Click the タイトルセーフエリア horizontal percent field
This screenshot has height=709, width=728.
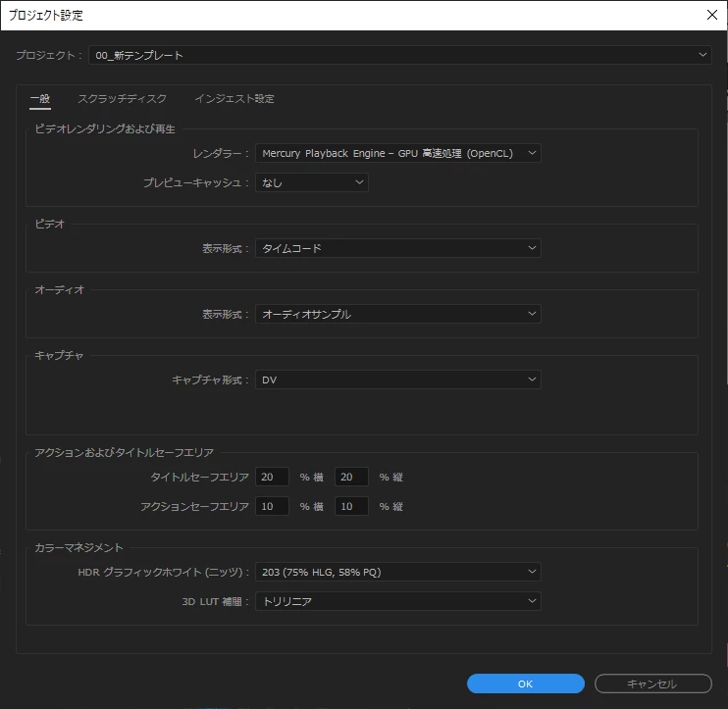click(272, 477)
